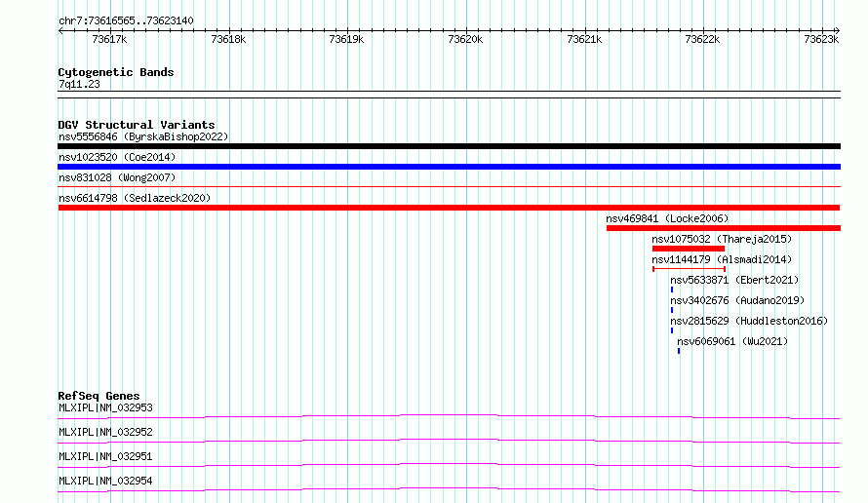Screen dimensions: 868x503
Task: Open the nsv469841 (Locke2006) label
Action: coord(667,218)
